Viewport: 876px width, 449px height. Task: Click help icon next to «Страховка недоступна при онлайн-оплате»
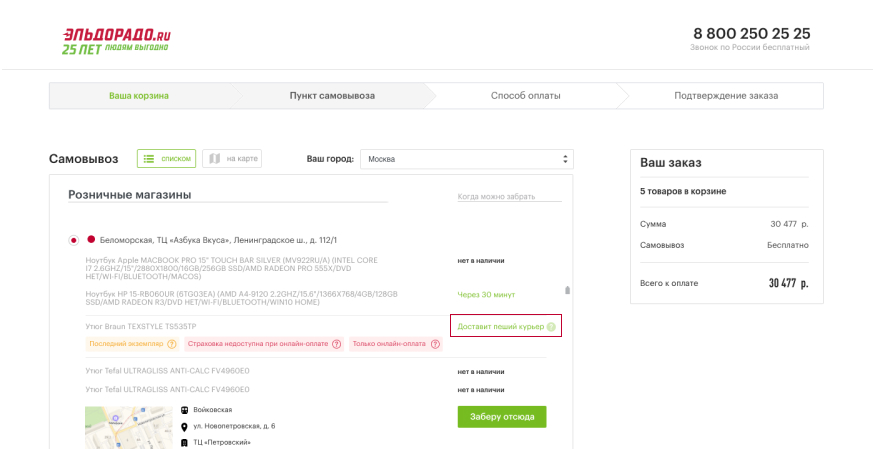pyautogui.click(x=336, y=345)
